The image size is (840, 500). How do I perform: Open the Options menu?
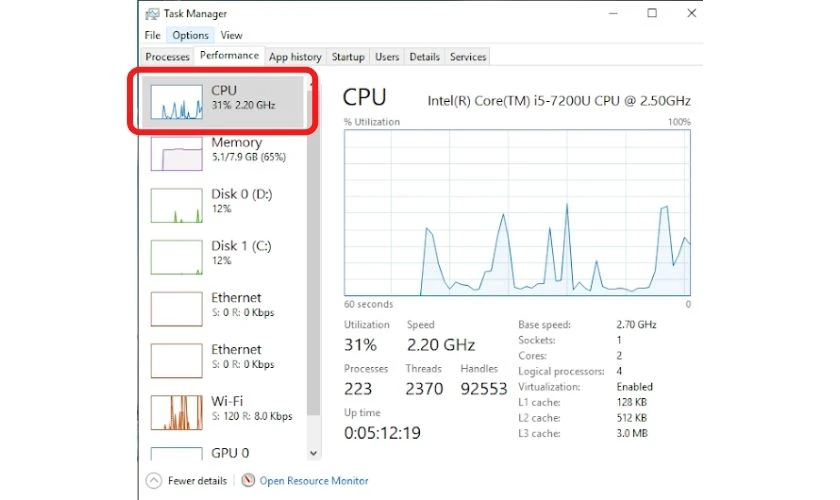point(190,35)
